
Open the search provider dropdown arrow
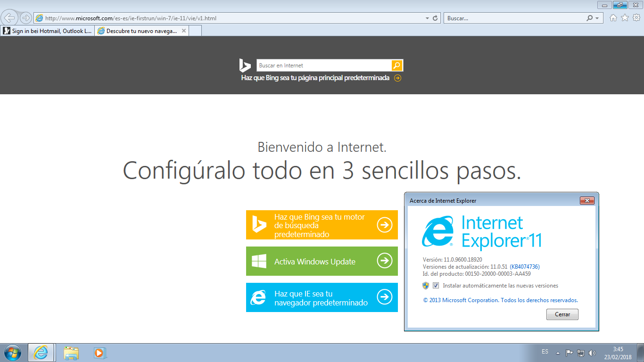coord(597,18)
